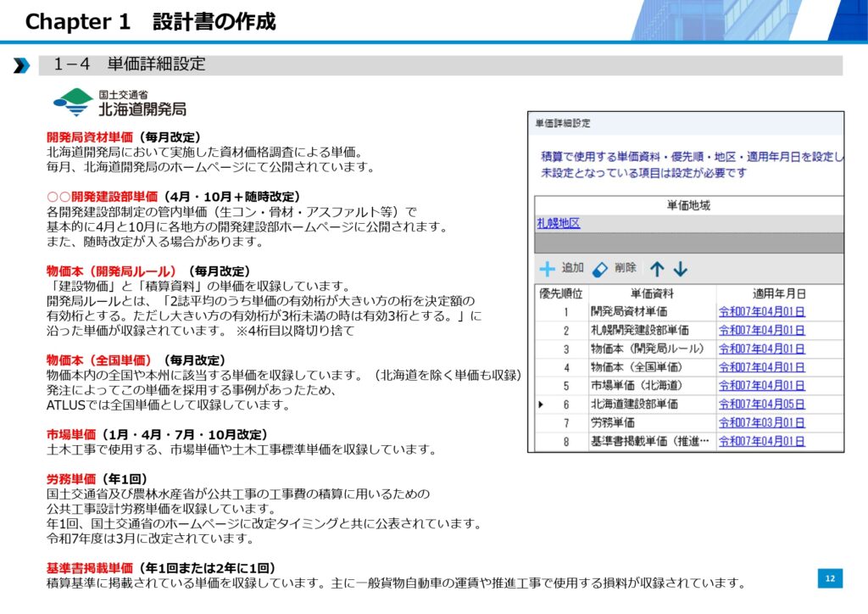Viewport: 868px width, 614px height.
Task: Click the 単価地域 header cell
Action: click(x=688, y=205)
